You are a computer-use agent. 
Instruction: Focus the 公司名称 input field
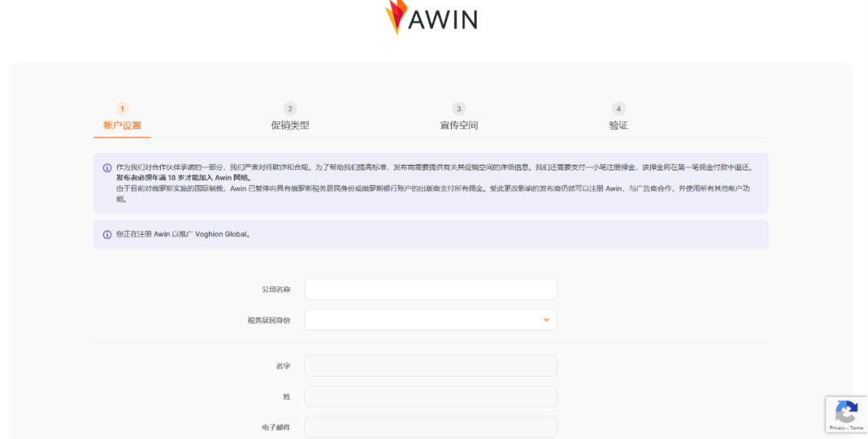[431, 289]
